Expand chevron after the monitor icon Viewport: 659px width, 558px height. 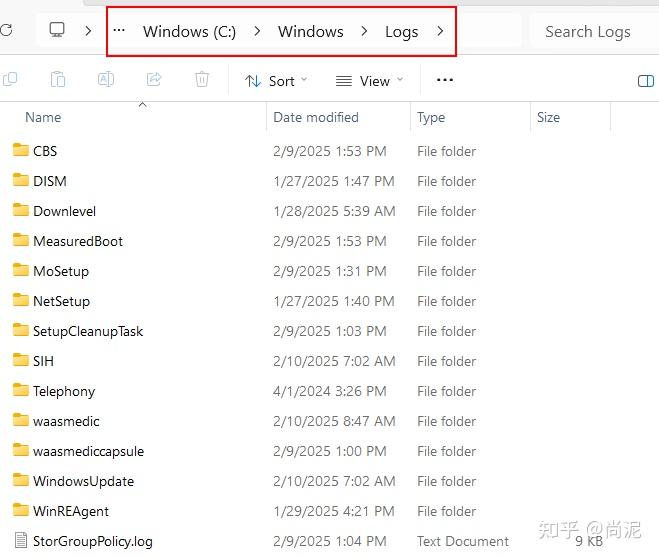88,31
